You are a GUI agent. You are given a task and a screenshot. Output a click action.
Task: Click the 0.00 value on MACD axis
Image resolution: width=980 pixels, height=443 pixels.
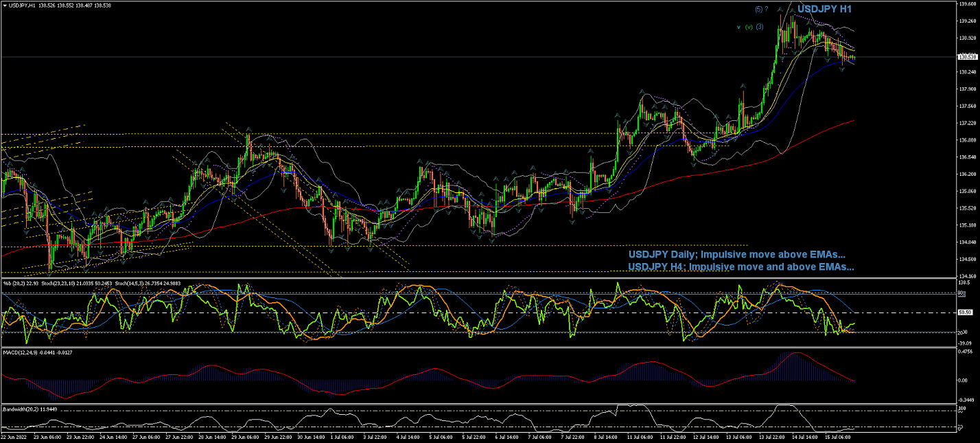962,380
